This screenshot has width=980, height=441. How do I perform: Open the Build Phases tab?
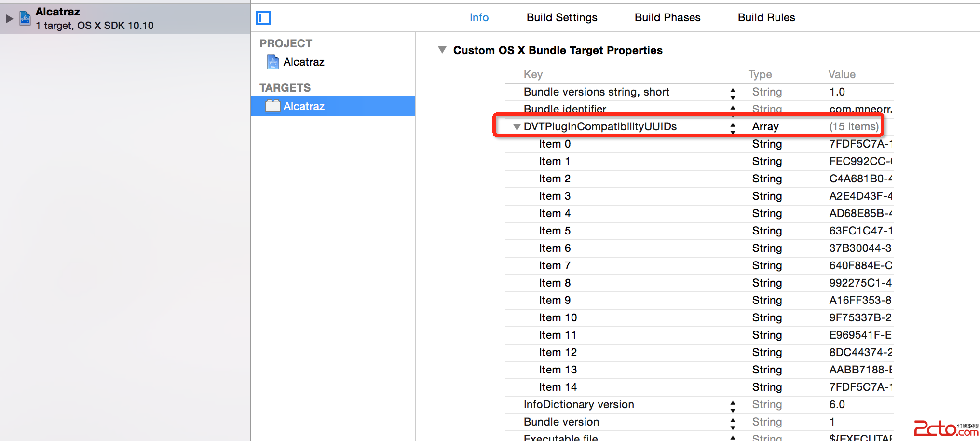[667, 17]
